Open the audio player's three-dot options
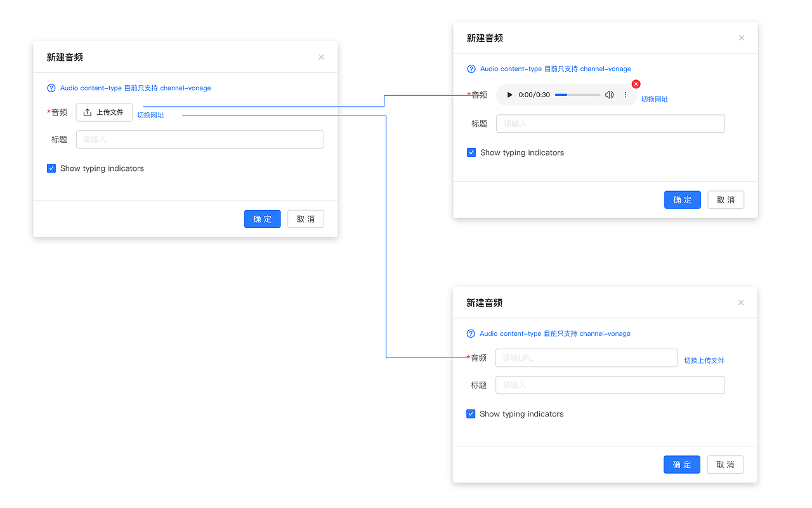 (625, 95)
